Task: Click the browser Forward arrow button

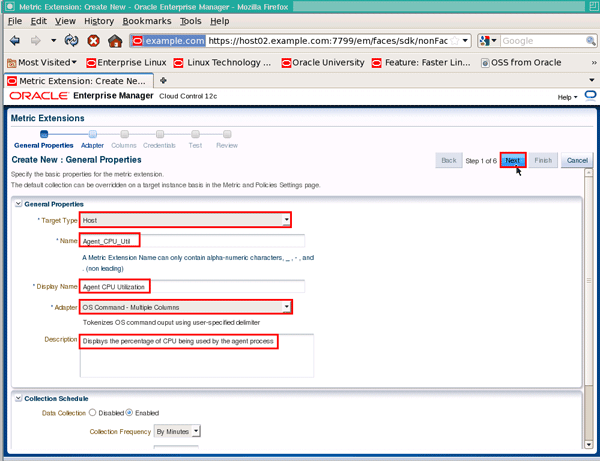Action: tap(36, 40)
